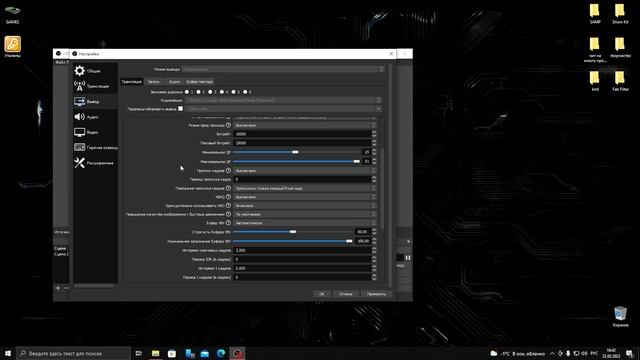
Task: Open the enforce HRD dropdown
Action: (304, 205)
